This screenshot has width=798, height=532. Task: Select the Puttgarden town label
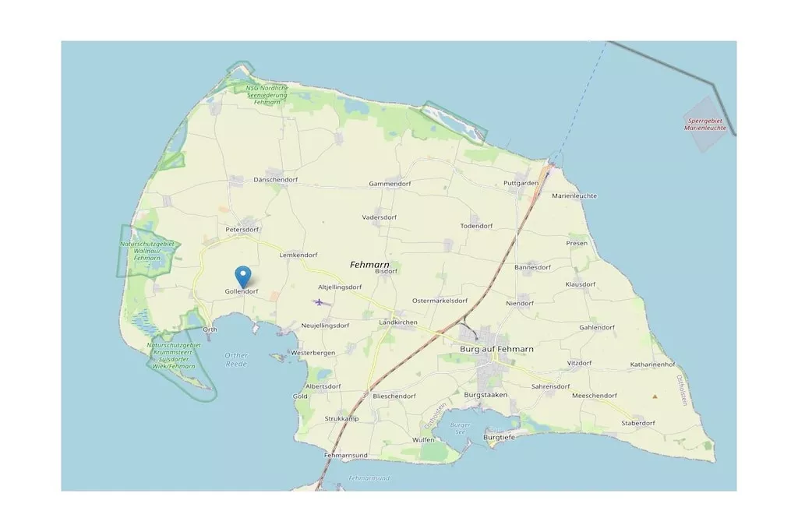point(521,182)
